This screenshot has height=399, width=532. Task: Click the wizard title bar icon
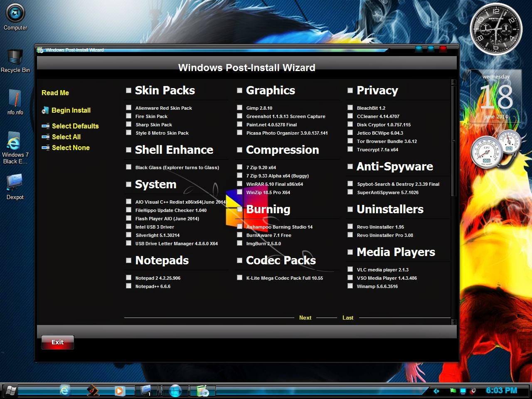coord(40,50)
